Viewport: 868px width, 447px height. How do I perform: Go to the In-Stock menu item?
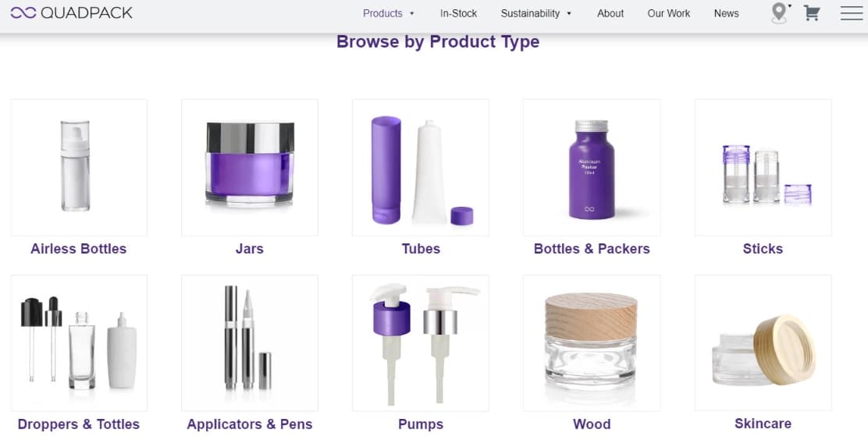458,13
